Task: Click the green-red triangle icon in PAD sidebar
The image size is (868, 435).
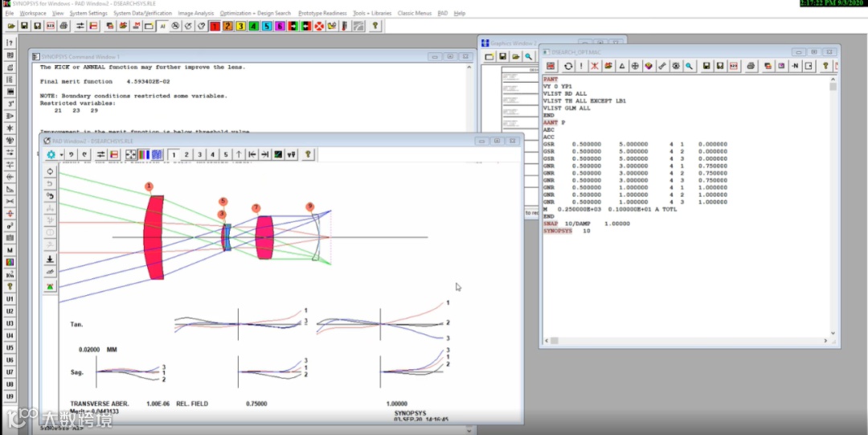Action: (x=50, y=286)
